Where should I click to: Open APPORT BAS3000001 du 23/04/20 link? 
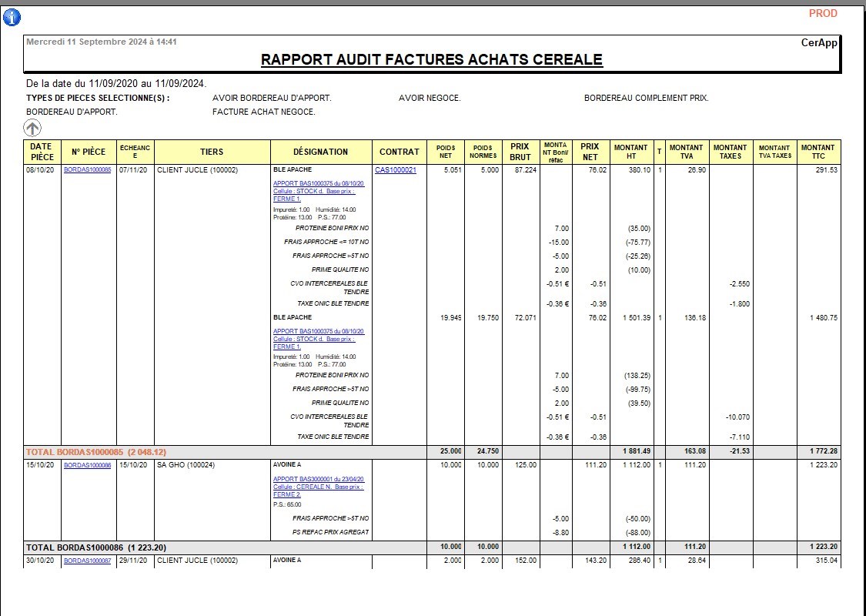[319, 478]
